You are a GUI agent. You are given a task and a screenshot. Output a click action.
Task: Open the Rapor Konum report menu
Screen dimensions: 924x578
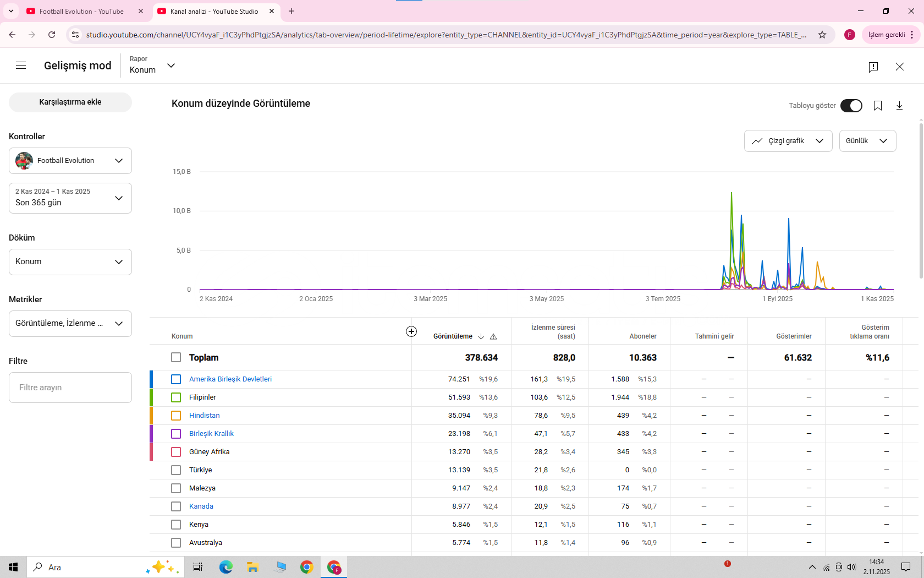[152, 66]
